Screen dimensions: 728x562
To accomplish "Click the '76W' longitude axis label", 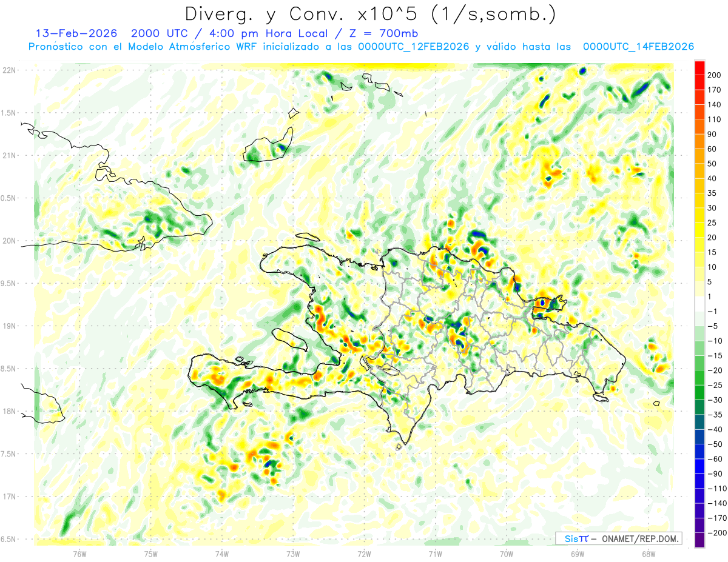I will pos(79,554).
